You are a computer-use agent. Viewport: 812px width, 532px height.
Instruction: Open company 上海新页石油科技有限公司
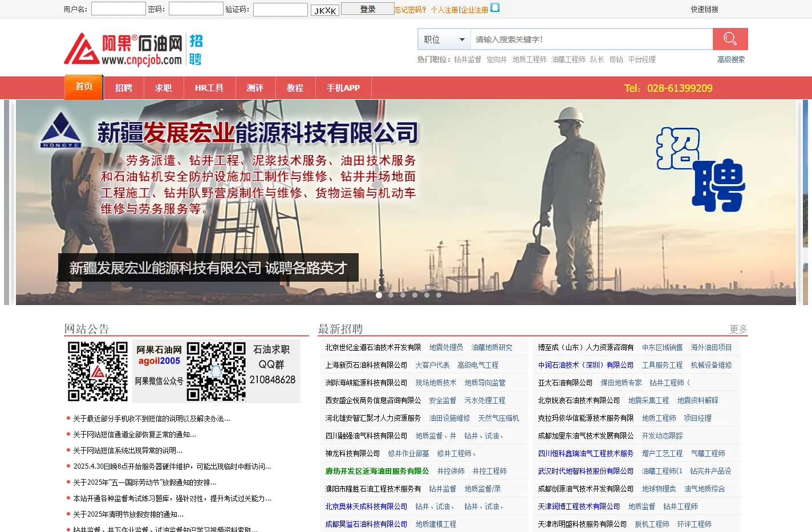(x=366, y=365)
